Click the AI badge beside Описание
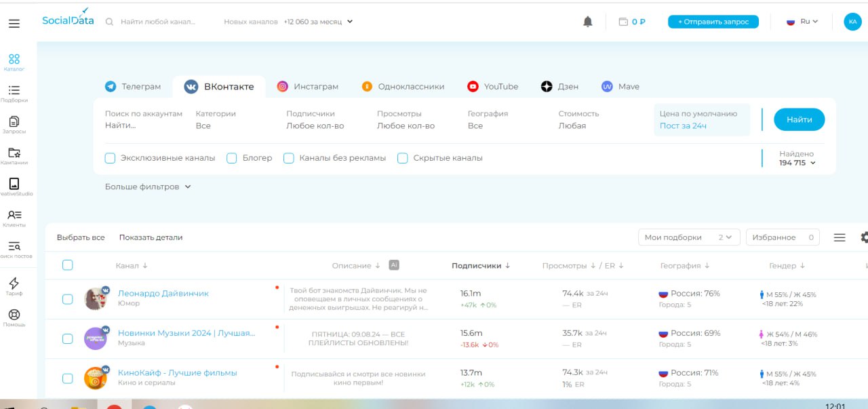 point(394,265)
